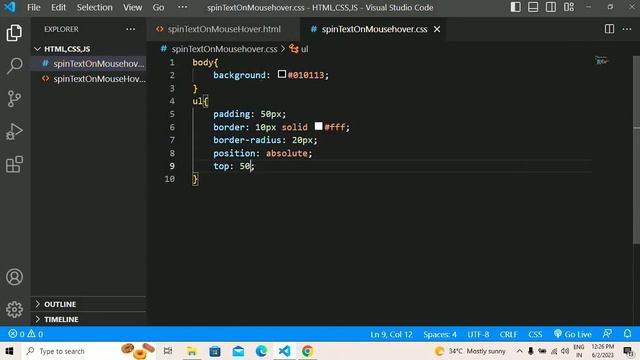640x360 pixels.
Task: Change end of line sequence CRLF
Action: pyautogui.click(x=508, y=334)
